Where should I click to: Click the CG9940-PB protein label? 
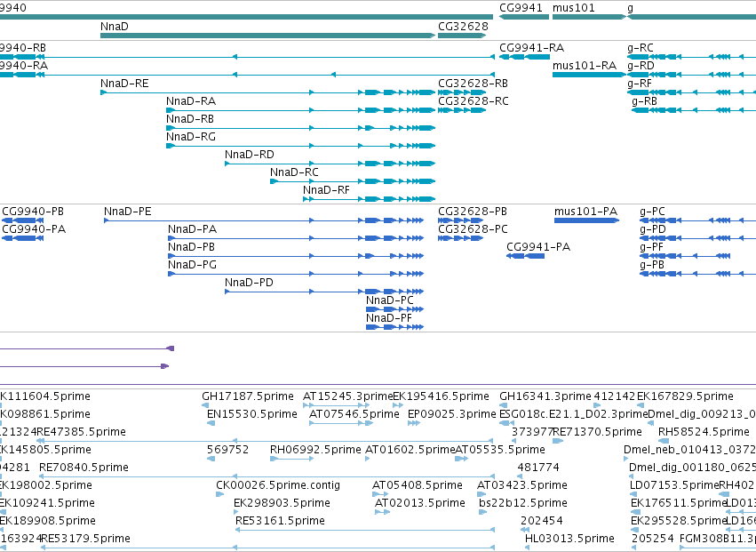click(x=33, y=212)
